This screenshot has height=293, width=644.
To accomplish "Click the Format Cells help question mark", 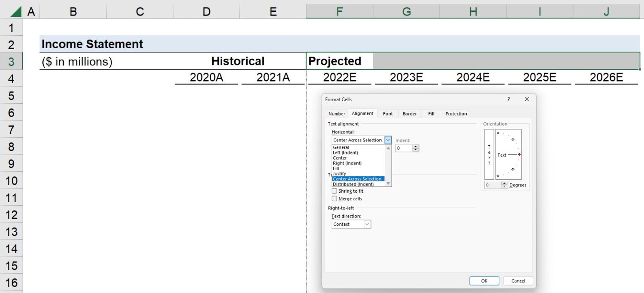I will point(509,99).
